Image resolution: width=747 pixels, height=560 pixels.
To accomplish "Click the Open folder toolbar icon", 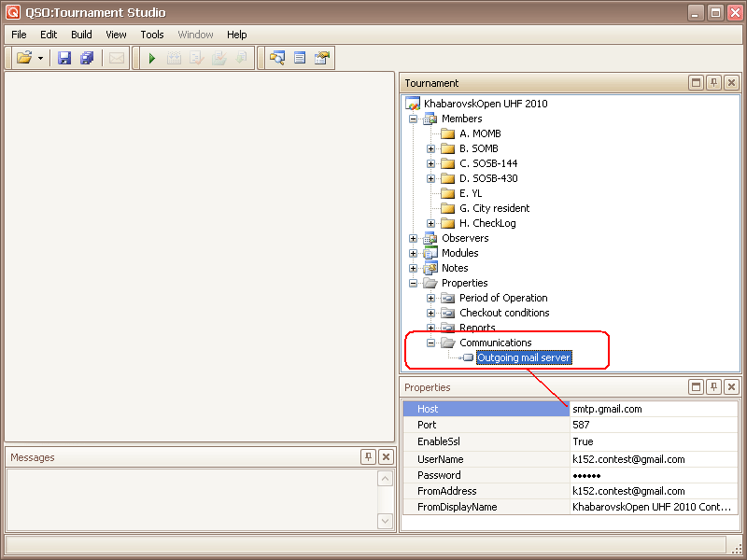I will pyautogui.click(x=24, y=58).
